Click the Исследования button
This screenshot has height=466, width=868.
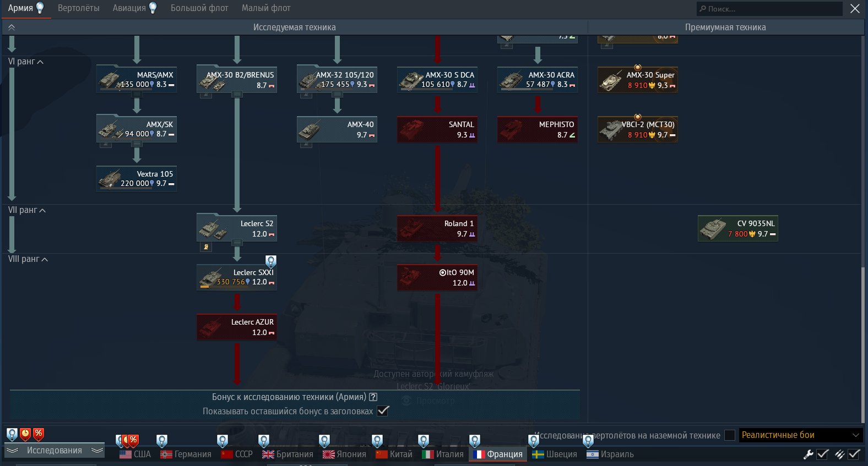pos(54,451)
